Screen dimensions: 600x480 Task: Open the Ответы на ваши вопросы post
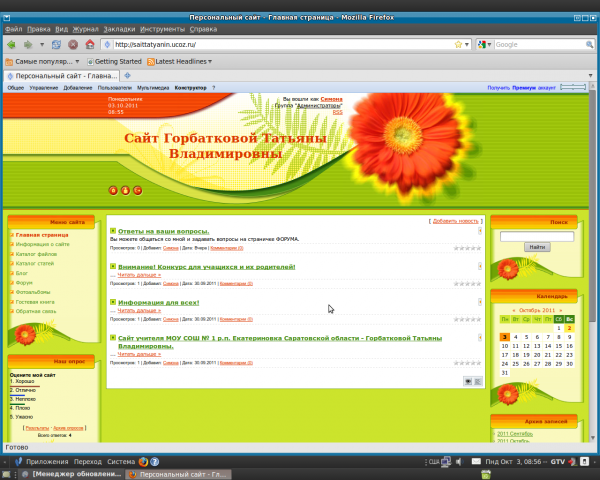tap(163, 231)
